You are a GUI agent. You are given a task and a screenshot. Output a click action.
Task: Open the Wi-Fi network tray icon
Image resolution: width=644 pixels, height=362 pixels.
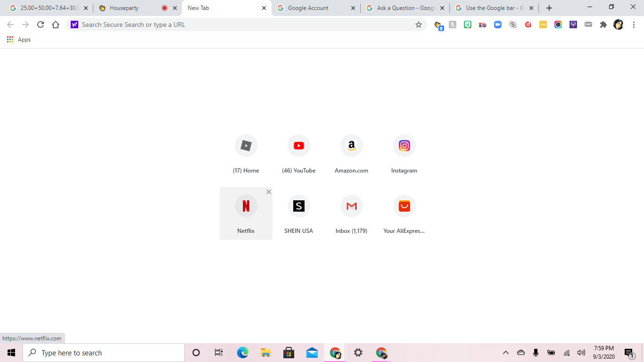click(x=567, y=353)
